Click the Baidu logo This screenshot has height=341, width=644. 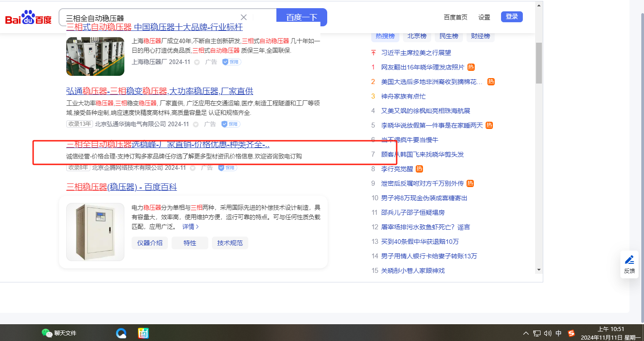[x=28, y=18]
